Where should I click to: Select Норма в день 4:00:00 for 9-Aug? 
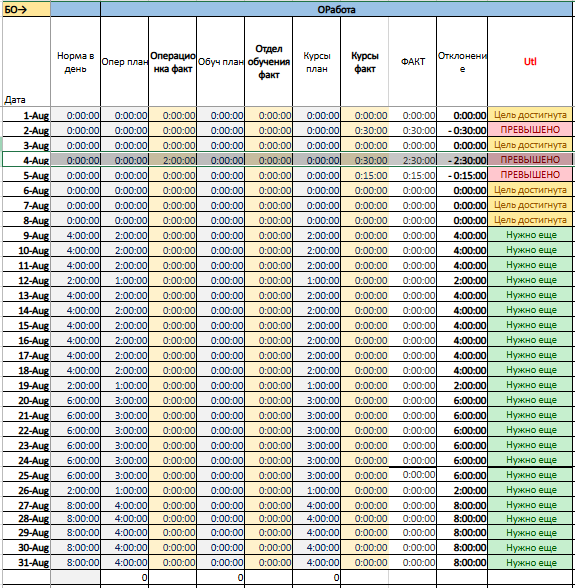point(75,236)
